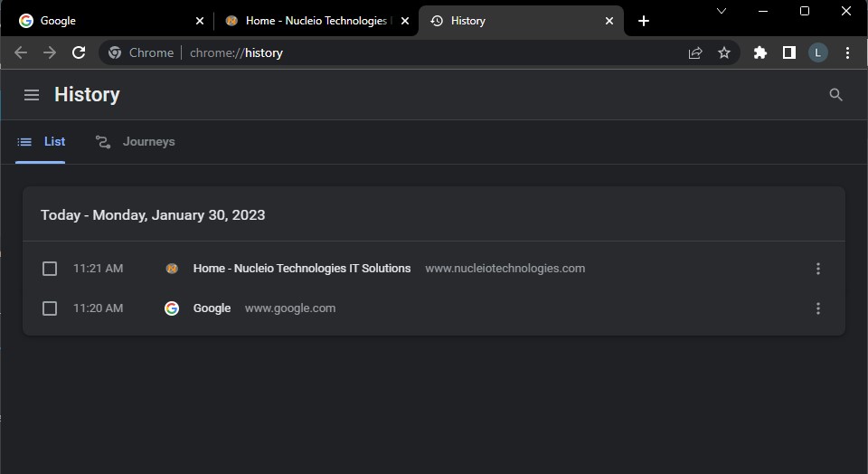Viewport: 868px width, 474px height.
Task: Share this page icon in address bar
Action: coord(695,52)
